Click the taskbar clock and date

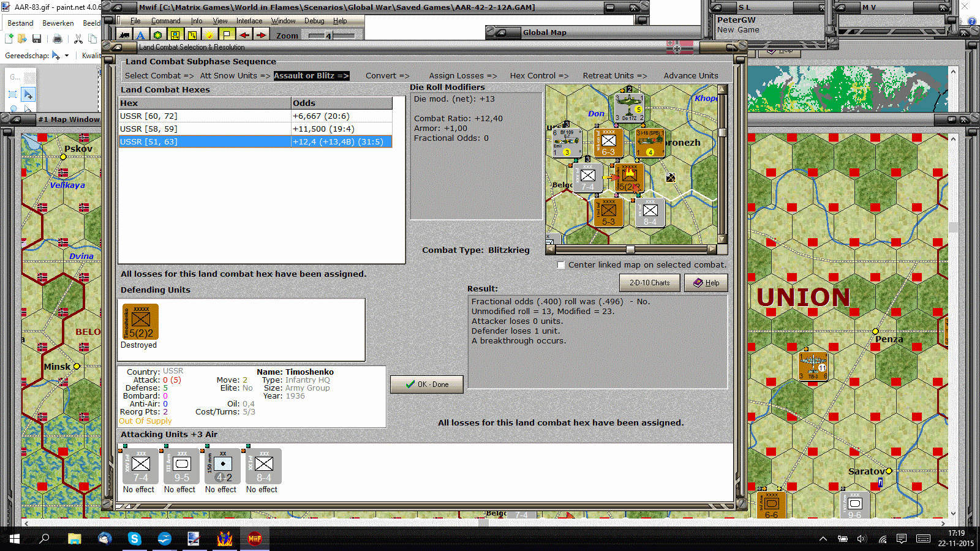(956, 539)
